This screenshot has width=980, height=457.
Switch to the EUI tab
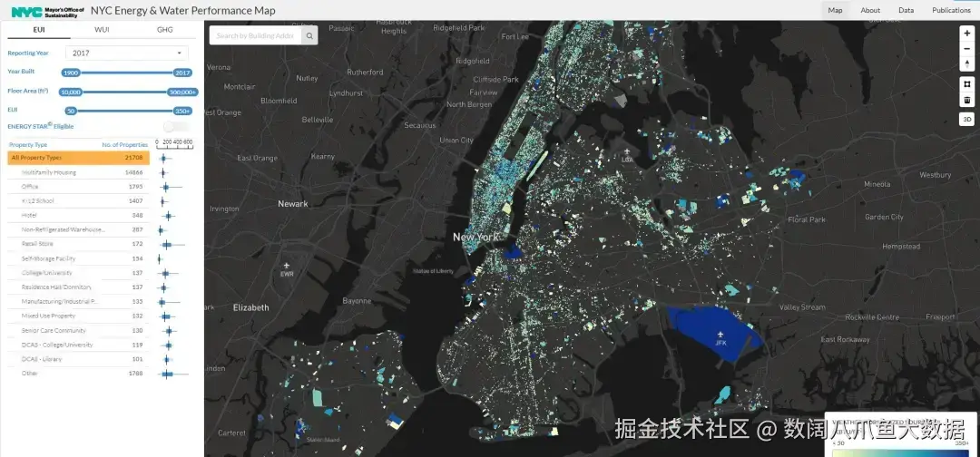click(x=39, y=29)
